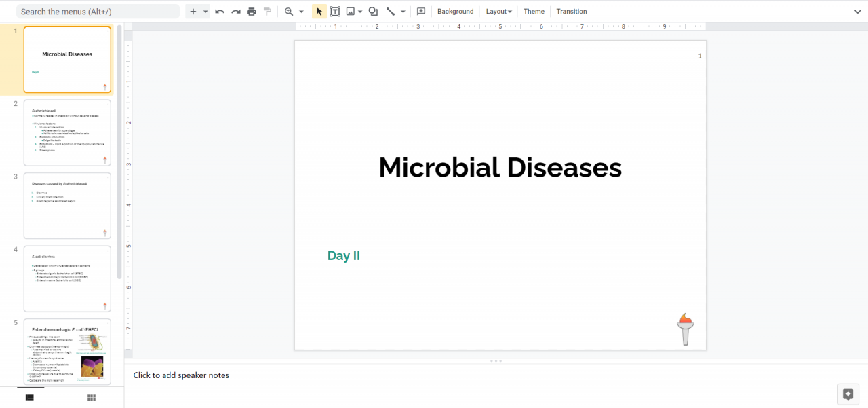This screenshot has width=868, height=408.
Task: Click the undo icon
Action: coord(220,12)
